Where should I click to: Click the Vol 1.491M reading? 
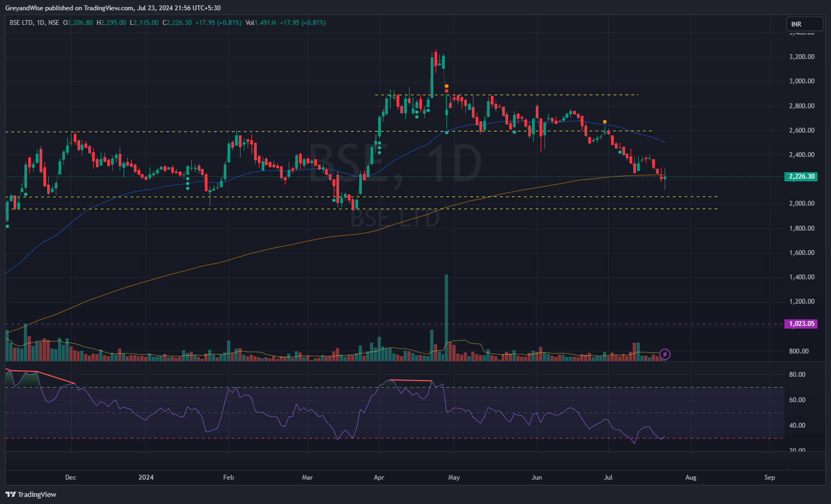[x=261, y=23]
